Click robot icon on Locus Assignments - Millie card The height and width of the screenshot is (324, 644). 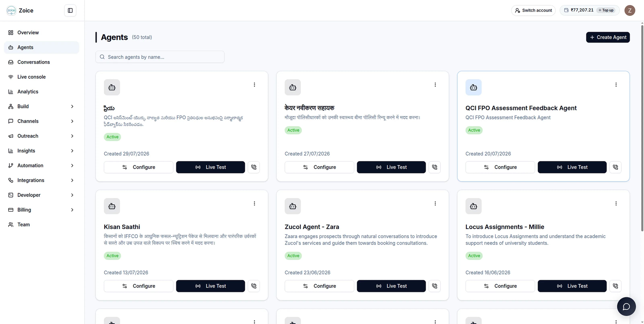pyautogui.click(x=474, y=206)
